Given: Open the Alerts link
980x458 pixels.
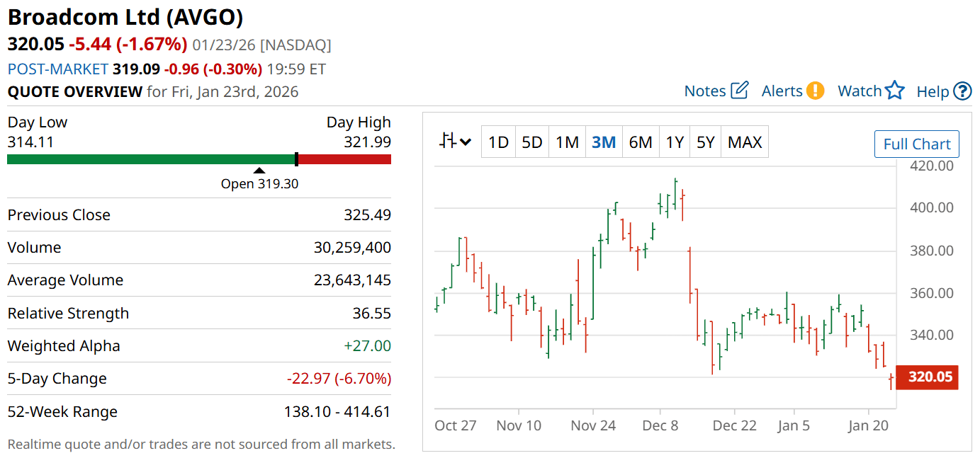Looking at the screenshot, I should 782,91.
